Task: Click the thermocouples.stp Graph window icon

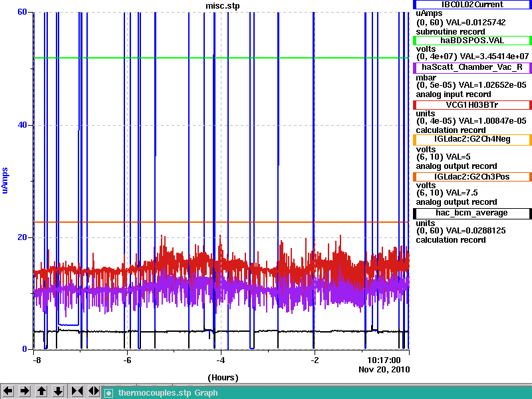Action: tap(108, 393)
